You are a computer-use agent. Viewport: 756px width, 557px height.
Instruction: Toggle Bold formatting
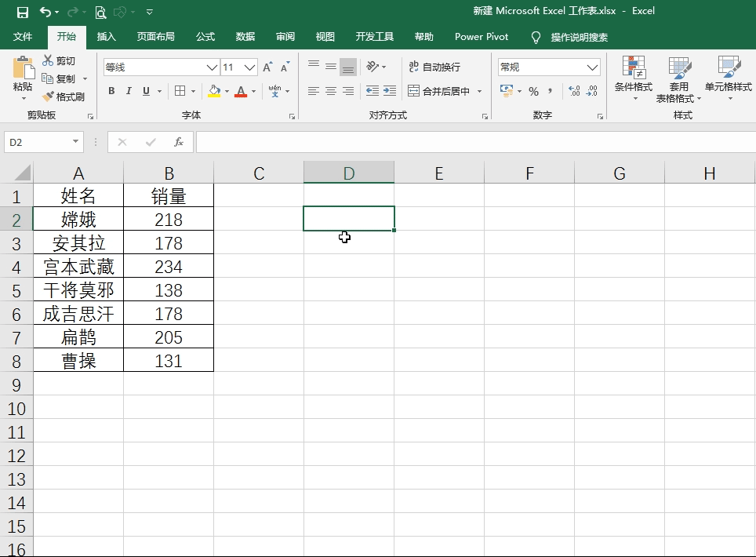(111, 91)
